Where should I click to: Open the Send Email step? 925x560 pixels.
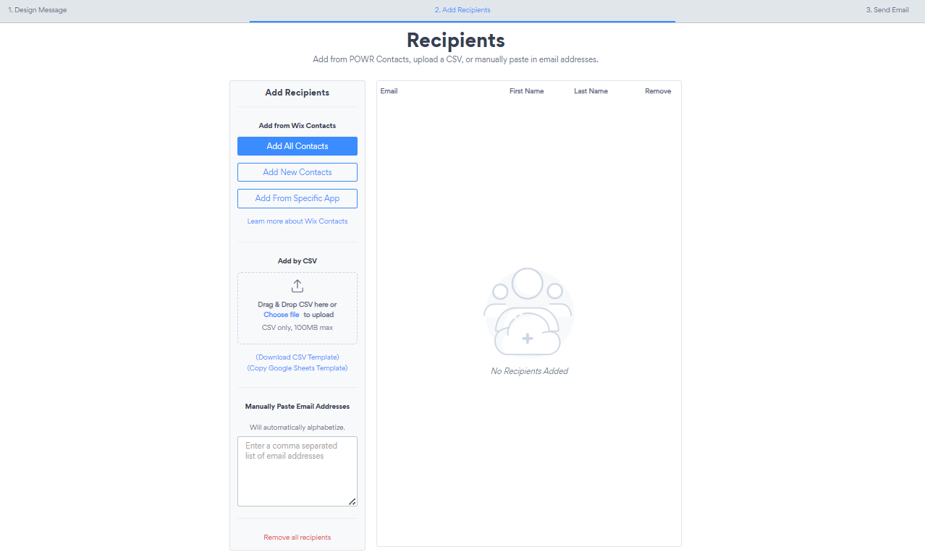click(x=887, y=10)
